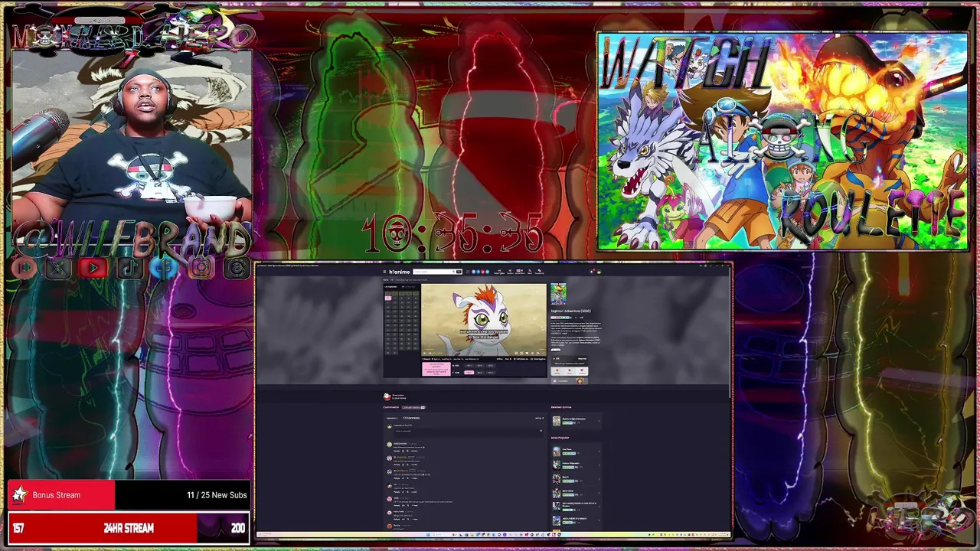The width and height of the screenshot is (980, 551).
Task: Reply to the first comment
Action: click(x=397, y=451)
